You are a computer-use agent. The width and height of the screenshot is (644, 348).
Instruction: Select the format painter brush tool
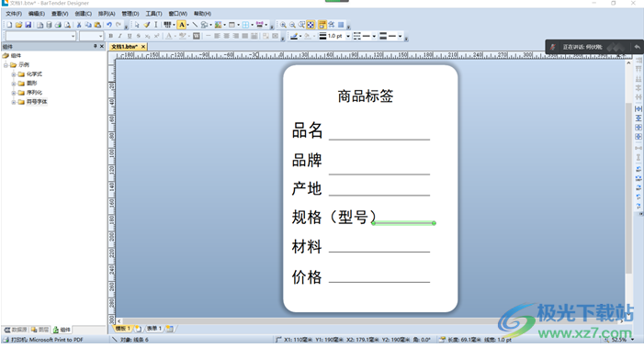[x=147, y=25]
